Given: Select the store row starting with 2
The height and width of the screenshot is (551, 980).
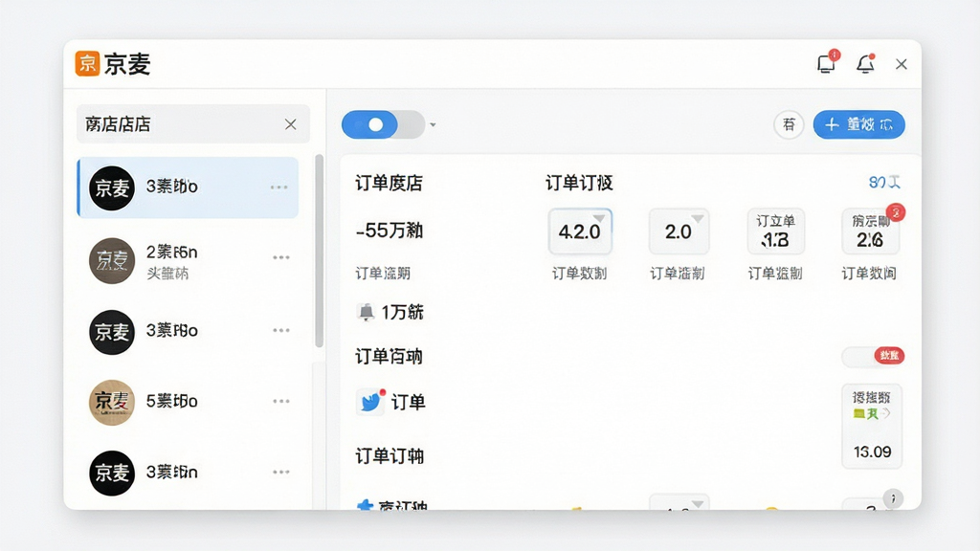Looking at the screenshot, I should [x=188, y=260].
